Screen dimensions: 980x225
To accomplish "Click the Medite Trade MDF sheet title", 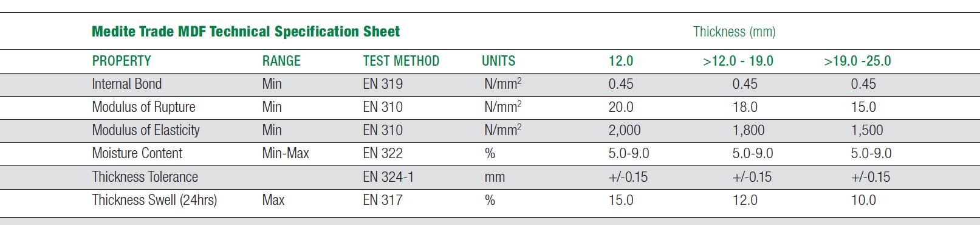I will (x=245, y=32).
